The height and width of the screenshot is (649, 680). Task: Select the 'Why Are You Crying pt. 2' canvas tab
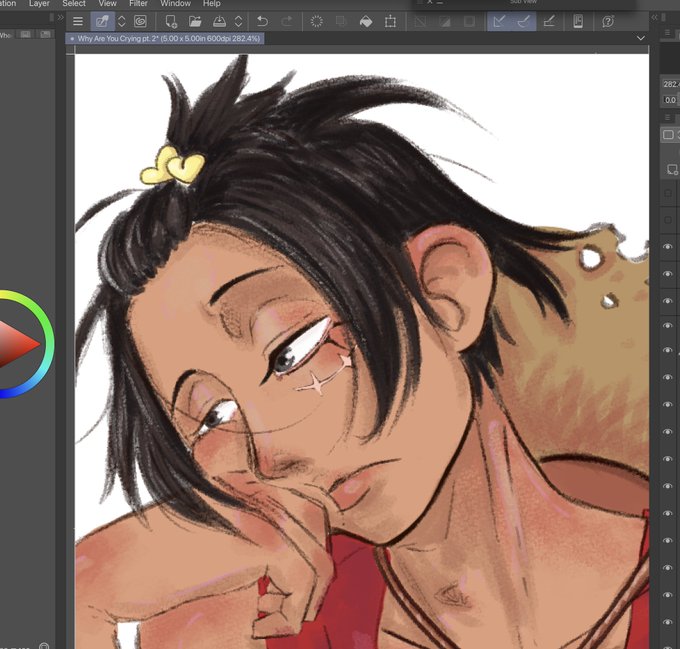point(165,39)
